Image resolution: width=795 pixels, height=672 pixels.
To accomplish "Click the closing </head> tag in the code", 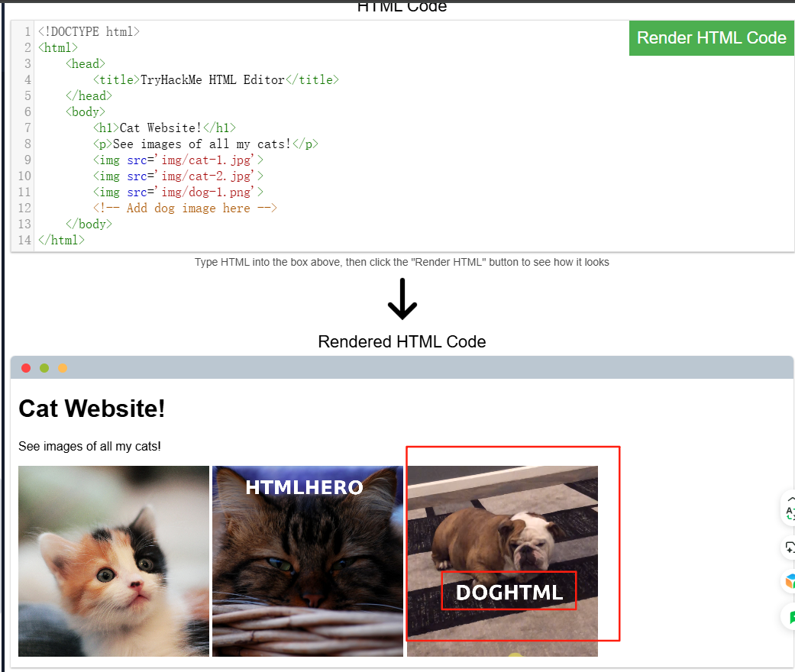I will tap(89, 96).
